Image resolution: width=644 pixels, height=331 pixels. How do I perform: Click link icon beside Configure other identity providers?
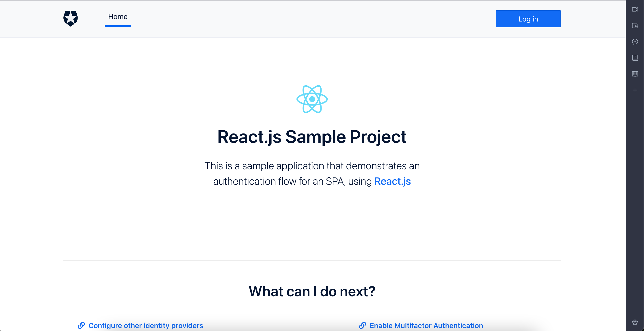81,325
